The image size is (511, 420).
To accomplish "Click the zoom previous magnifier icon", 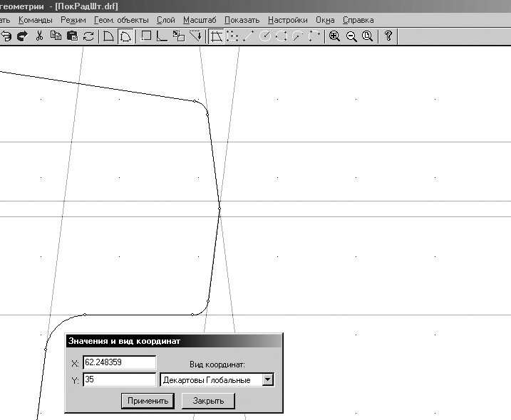I will (x=367, y=36).
